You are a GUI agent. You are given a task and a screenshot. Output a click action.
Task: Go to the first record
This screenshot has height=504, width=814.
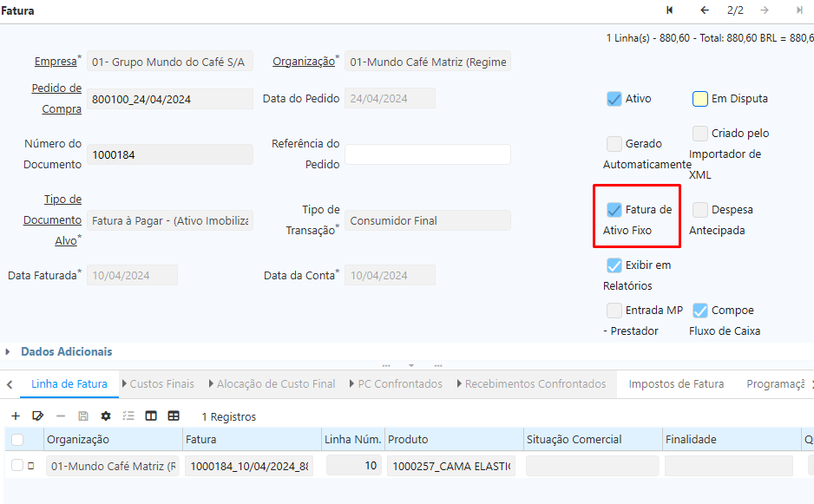click(670, 10)
